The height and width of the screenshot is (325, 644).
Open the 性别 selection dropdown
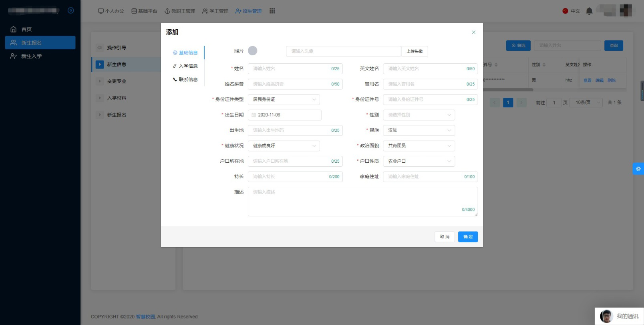point(419,115)
